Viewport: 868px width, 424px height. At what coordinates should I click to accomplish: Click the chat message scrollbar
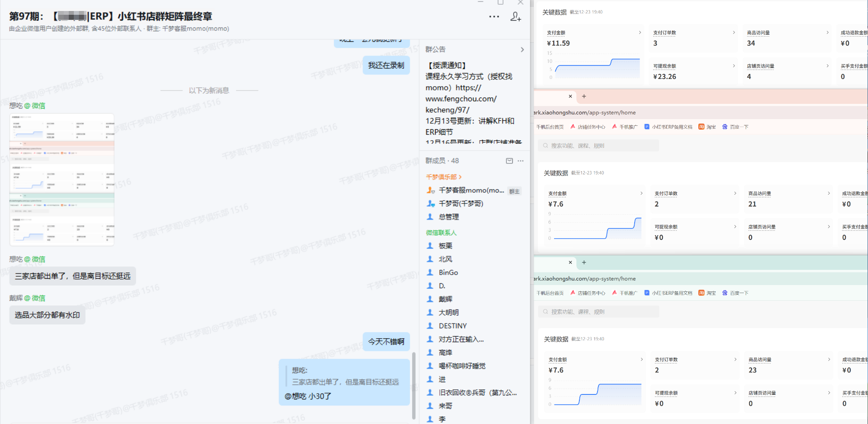(414, 385)
